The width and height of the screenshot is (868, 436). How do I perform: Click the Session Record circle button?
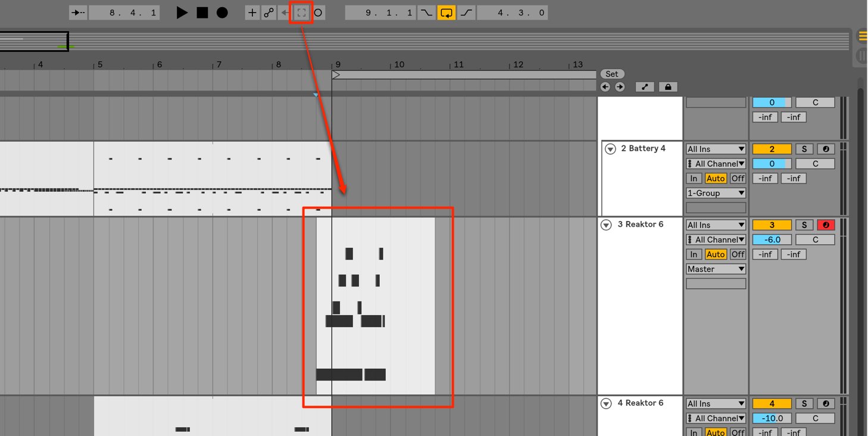tap(319, 13)
